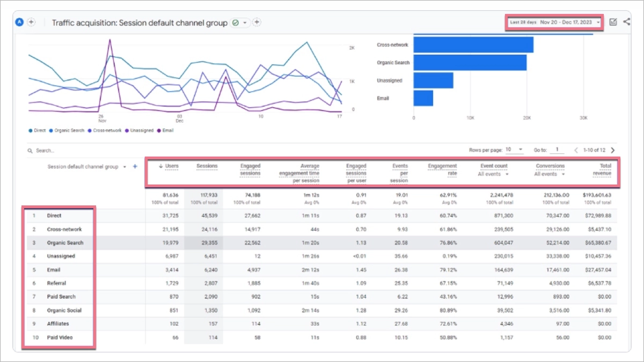The width and height of the screenshot is (644, 362).
Task: Add a secondary dimension with the plus icon
Action: coord(134,166)
